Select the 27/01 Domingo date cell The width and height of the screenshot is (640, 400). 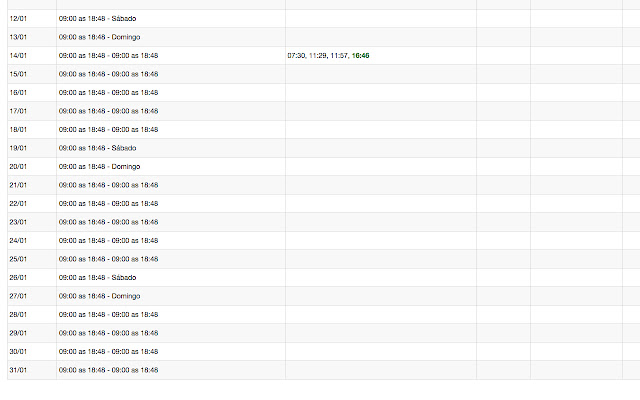(x=17, y=296)
